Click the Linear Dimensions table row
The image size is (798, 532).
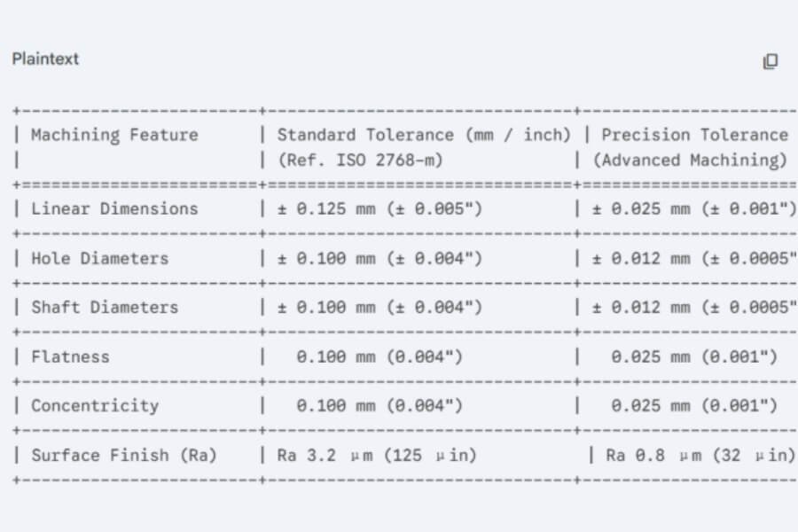coord(113,209)
